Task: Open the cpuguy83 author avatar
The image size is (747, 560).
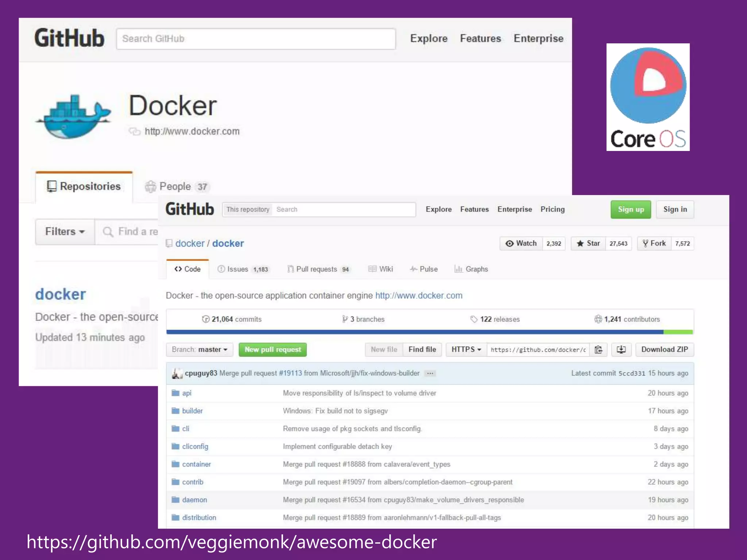Action: [x=177, y=373]
